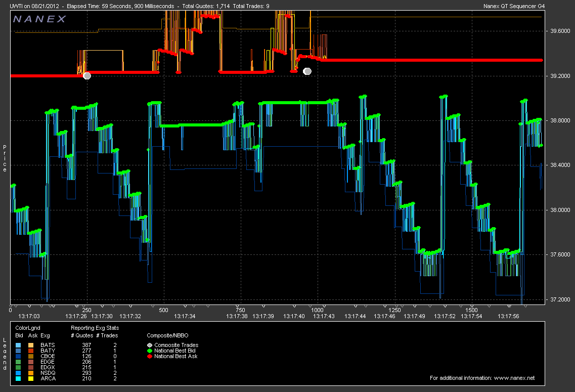The height and width of the screenshot is (392, 575).
Task: Click the "Reporting Exg Stats" legend heading
Action: [95, 328]
